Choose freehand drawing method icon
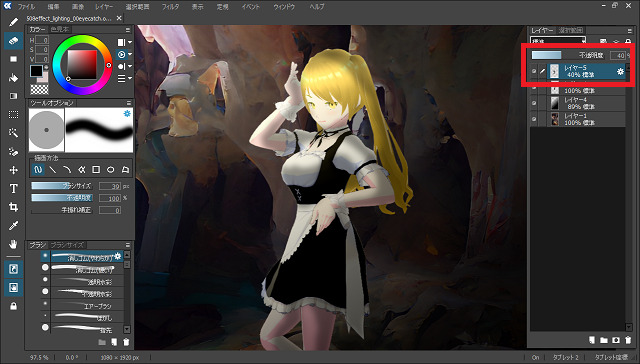 pos(38,169)
